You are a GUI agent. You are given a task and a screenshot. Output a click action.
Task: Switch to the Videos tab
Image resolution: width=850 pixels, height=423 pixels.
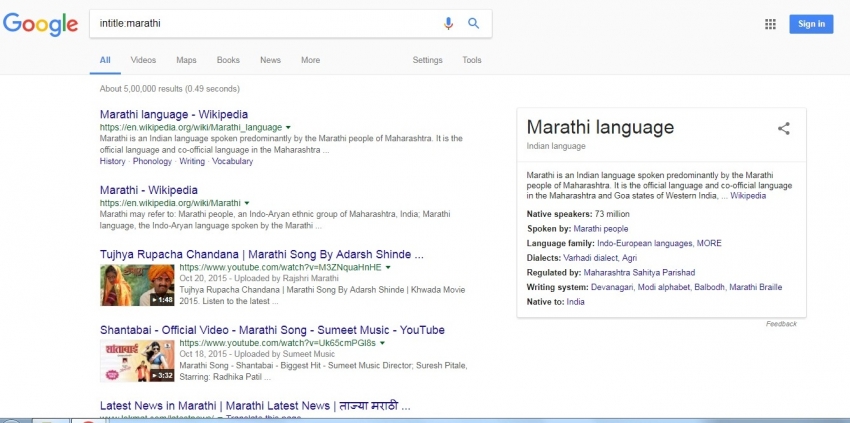(143, 60)
